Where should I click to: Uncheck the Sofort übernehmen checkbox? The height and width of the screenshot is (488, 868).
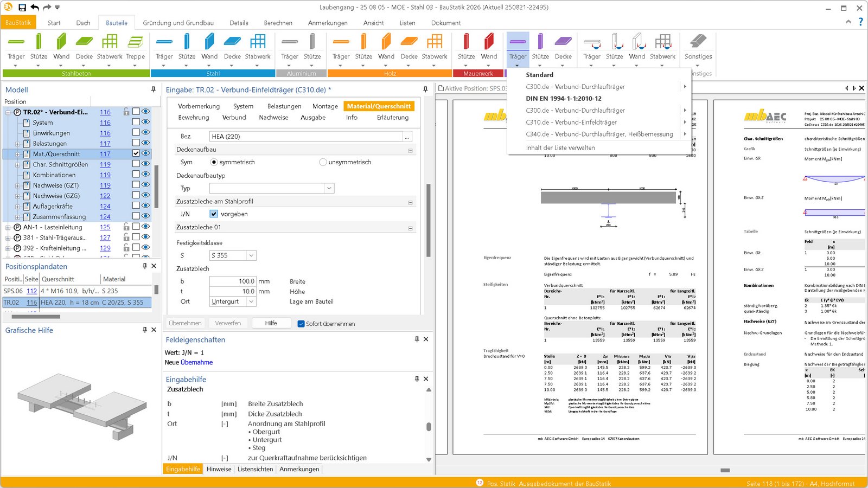click(x=301, y=324)
